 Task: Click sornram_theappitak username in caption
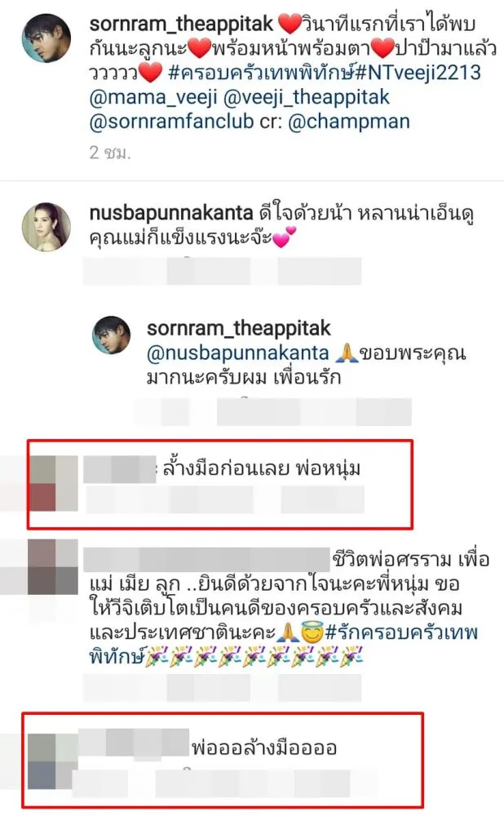[x=181, y=24]
